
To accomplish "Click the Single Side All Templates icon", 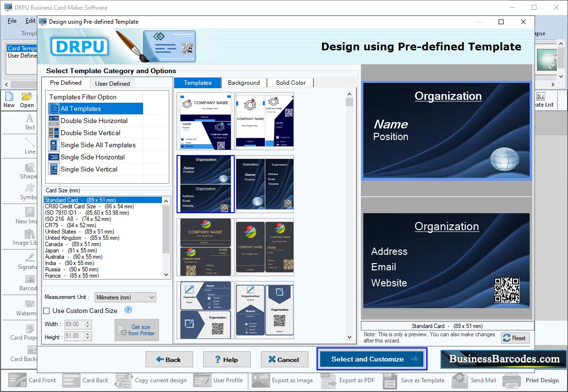I will pos(54,145).
